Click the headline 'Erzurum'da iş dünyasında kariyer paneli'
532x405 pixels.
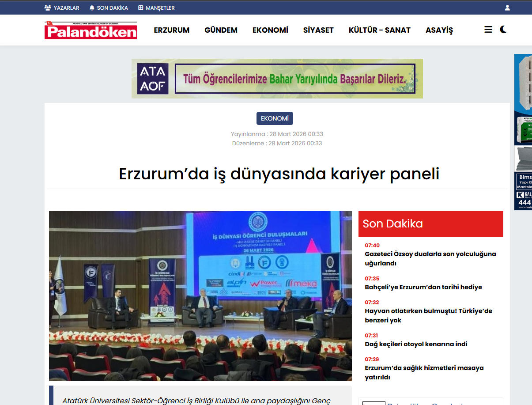tap(279, 174)
